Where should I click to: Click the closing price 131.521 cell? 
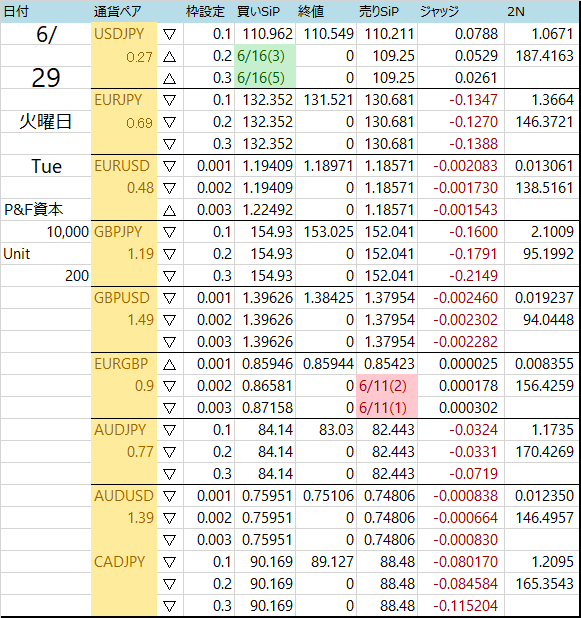pos(326,100)
